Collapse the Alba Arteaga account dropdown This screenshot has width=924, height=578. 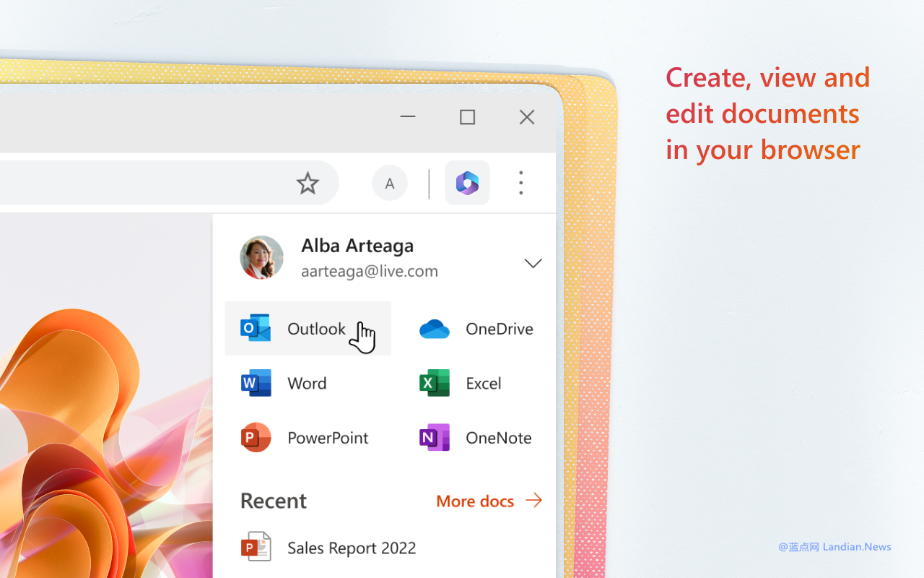click(533, 263)
